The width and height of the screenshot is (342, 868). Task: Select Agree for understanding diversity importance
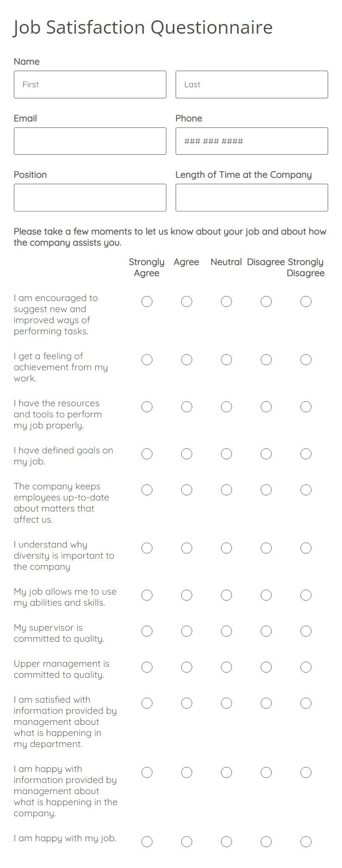[x=187, y=548]
